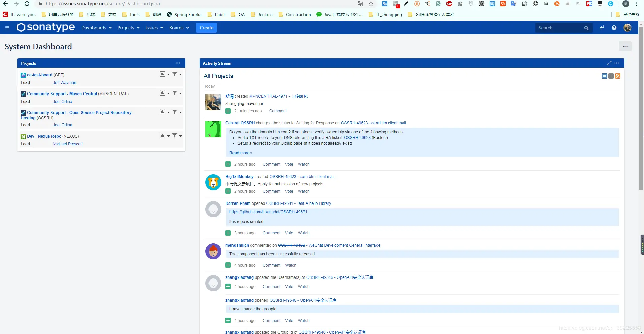
Task: Open filter dropdown for Open Source Project Repository Hosting
Action: coord(177,112)
